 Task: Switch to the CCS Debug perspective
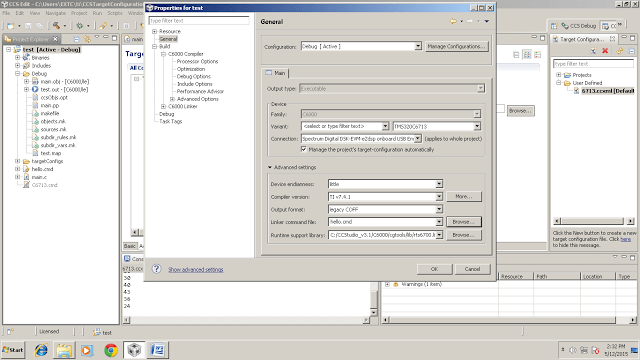pos(579,26)
